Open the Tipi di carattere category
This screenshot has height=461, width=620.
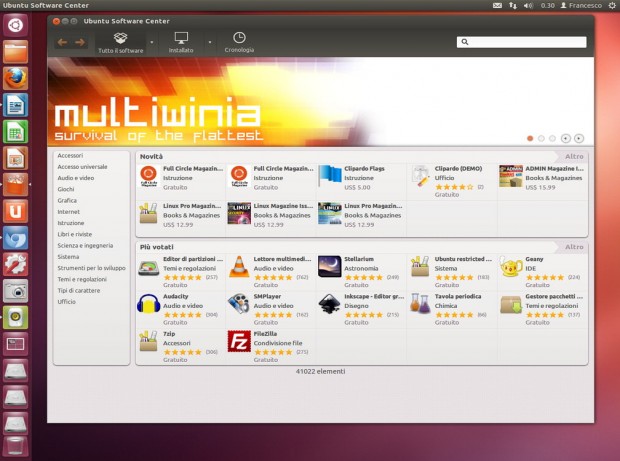tap(79, 291)
